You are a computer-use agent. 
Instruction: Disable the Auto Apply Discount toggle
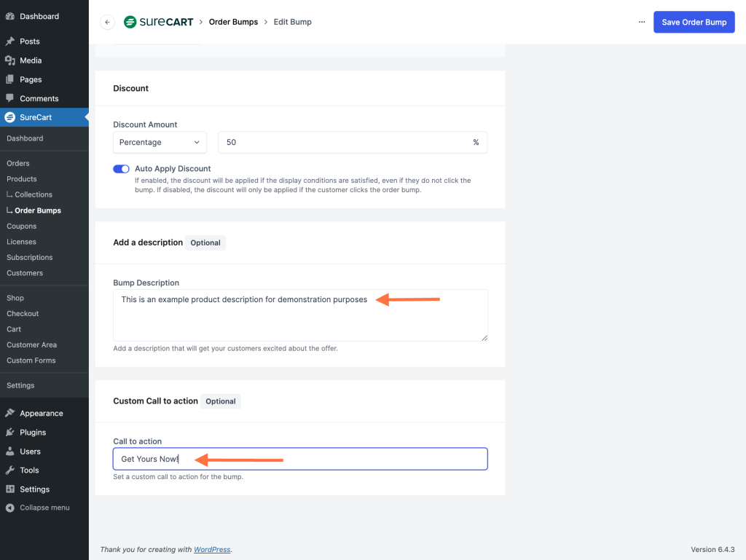coord(121,168)
